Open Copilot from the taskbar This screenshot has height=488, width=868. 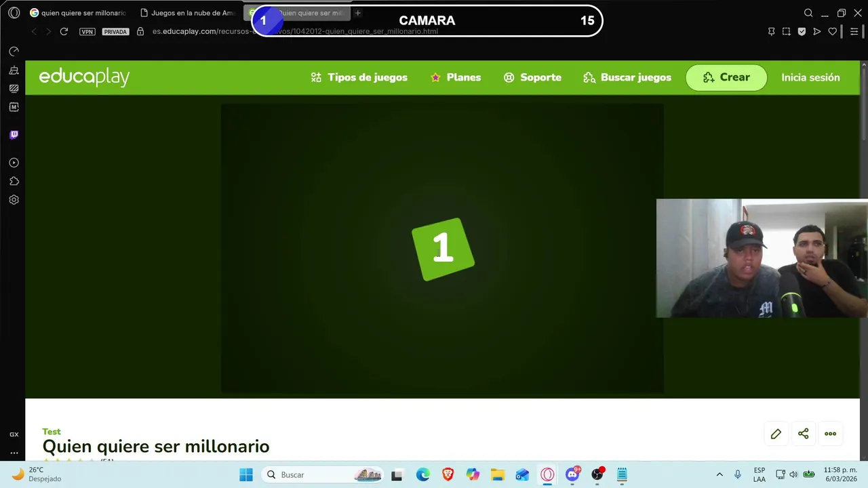point(473,474)
